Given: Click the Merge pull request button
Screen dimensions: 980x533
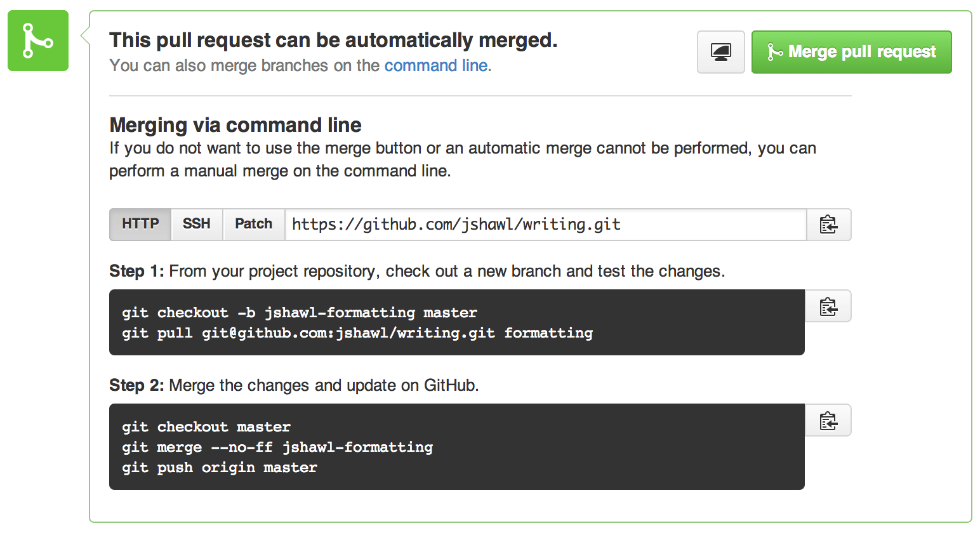Looking at the screenshot, I should coord(852,52).
